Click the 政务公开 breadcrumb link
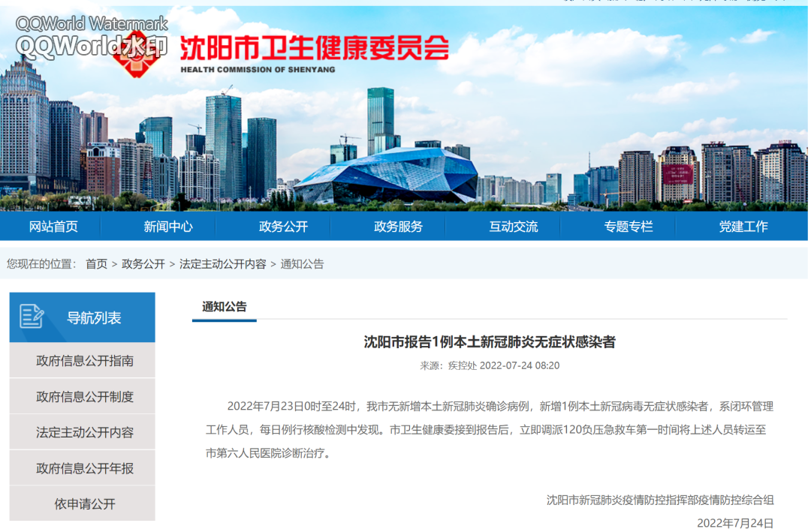The height and width of the screenshot is (532, 811). tap(143, 264)
